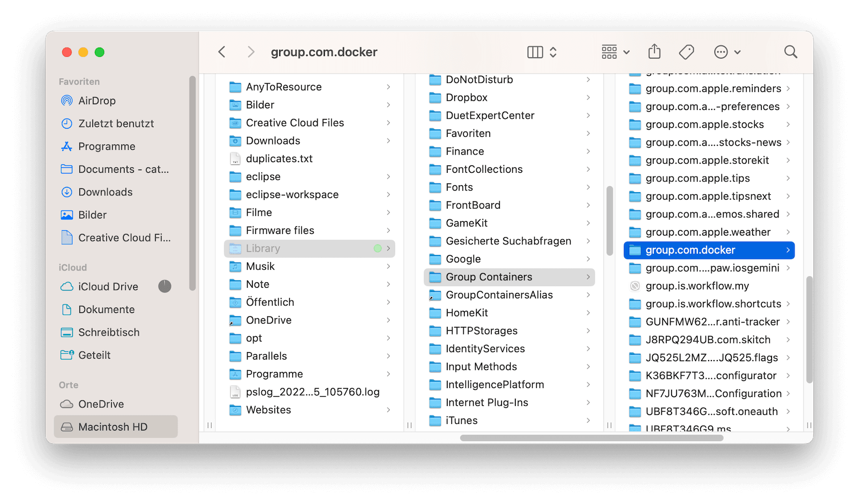Click the green tag dot on Library
The image size is (859, 504).
click(377, 249)
